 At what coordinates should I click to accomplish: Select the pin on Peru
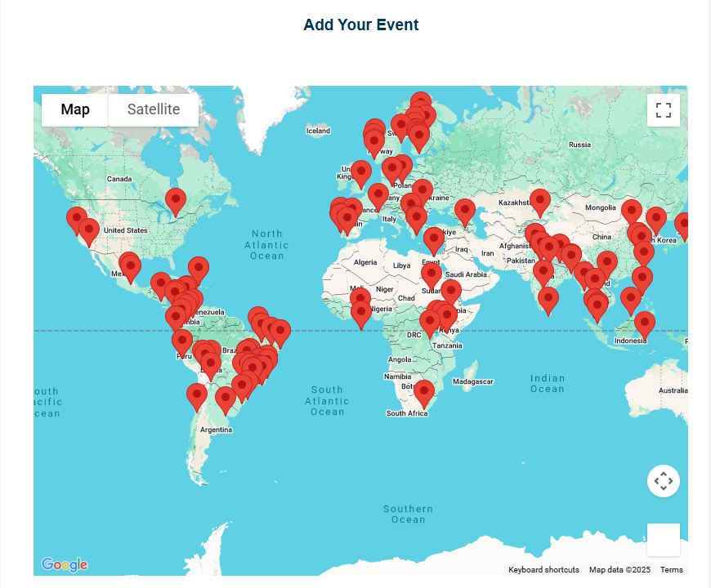coord(181,343)
